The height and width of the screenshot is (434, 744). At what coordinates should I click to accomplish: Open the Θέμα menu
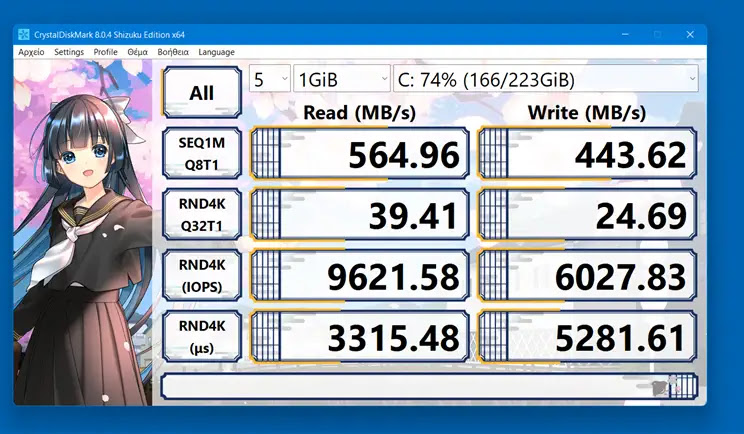(x=138, y=52)
